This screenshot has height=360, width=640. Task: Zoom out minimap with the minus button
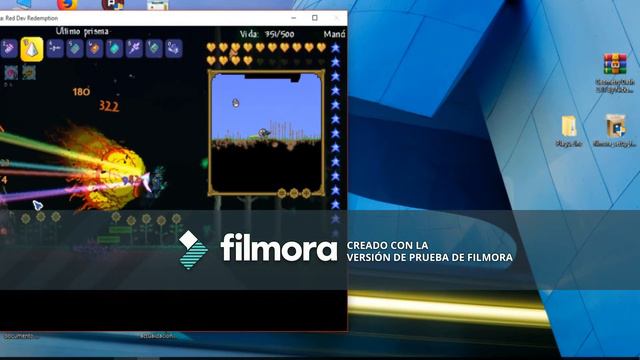[x=282, y=193]
